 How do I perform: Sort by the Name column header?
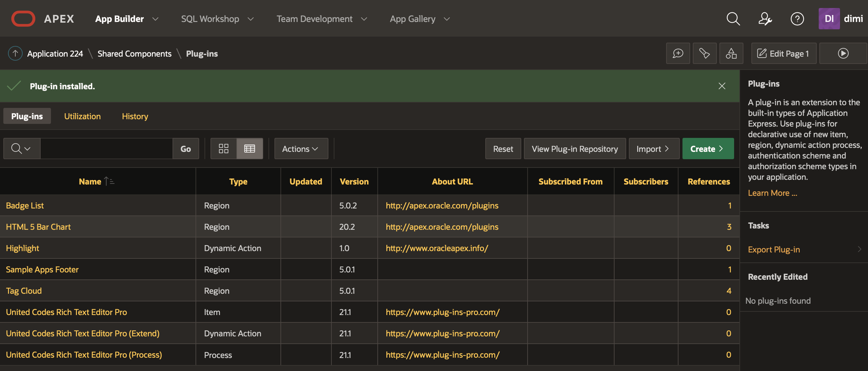click(90, 181)
